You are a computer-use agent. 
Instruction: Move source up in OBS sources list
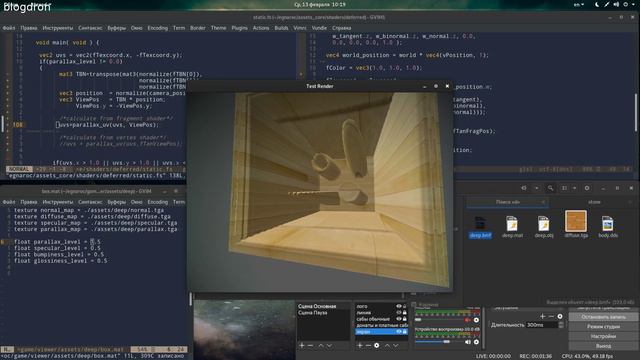point(387,346)
